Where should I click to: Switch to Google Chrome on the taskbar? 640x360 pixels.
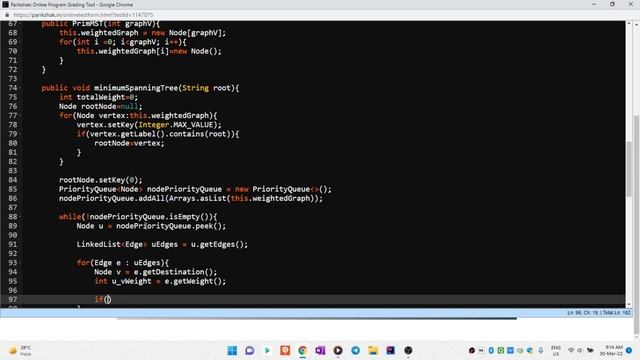click(302, 350)
